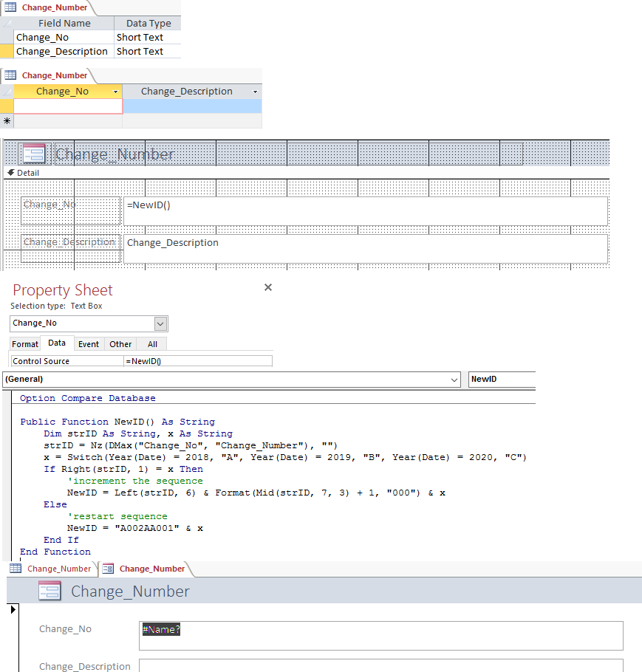Viewport: 642px width, 672px height.
Task: Open the Change_Description column header dropdown arrow
Action: [x=256, y=92]
